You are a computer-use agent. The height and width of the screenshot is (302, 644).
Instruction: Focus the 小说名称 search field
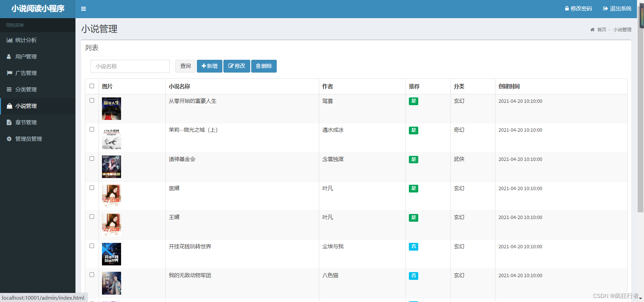click(x=130, y=66)
